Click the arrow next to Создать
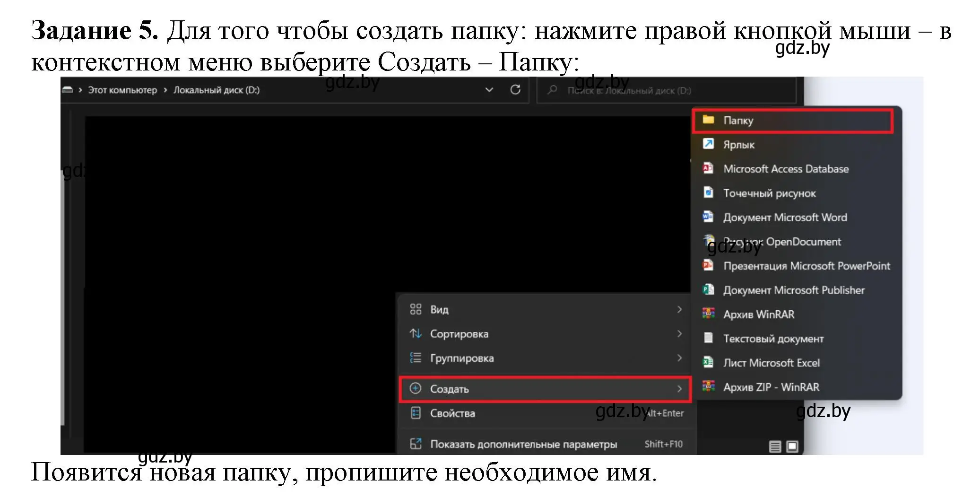The height and width of the screenshot is (498, 980). pos(679,389)
